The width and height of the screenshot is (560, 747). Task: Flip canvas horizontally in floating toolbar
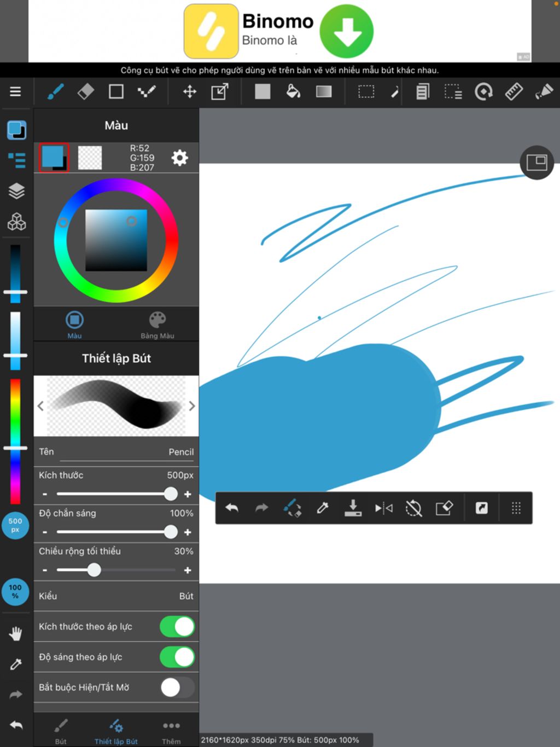click(383, 508)
